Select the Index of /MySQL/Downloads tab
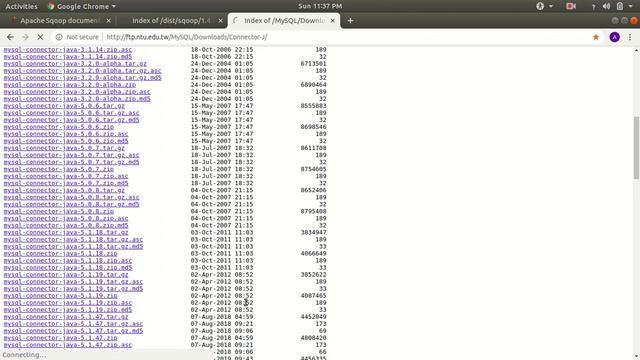640x360 pixels. pos(284,20)
